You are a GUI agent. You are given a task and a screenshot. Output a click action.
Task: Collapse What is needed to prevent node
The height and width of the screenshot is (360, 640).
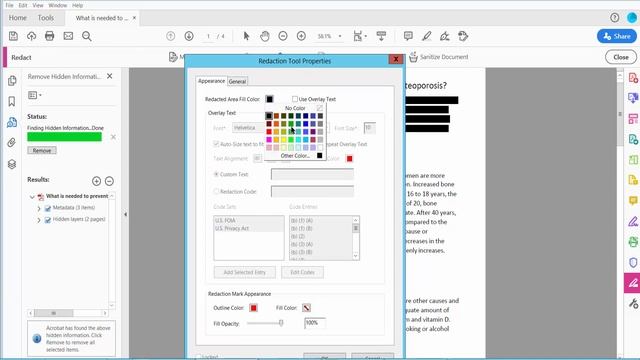[x=32, y=197]
